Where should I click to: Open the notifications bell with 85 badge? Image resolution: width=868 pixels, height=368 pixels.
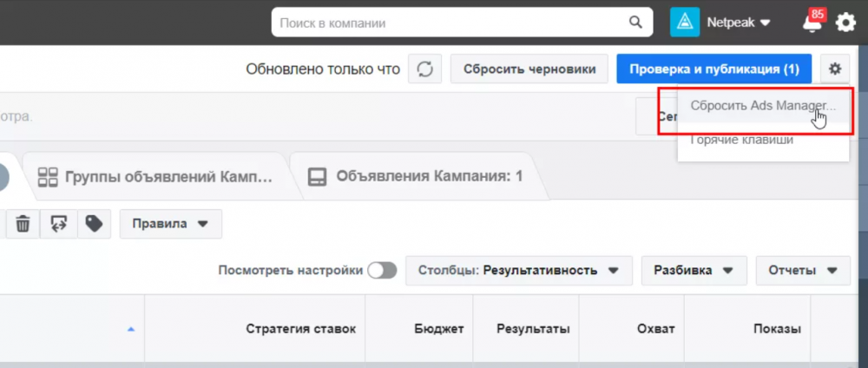[x=812, y=23]
